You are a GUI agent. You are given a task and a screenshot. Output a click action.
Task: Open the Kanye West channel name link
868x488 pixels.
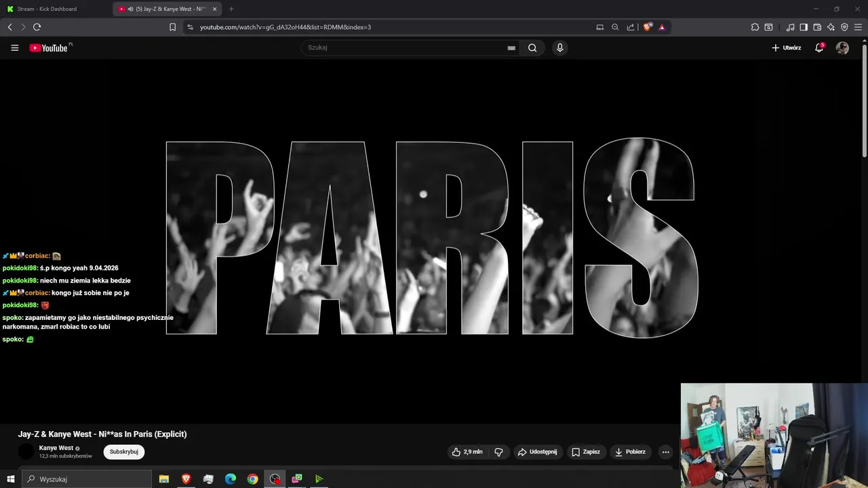(56, 448)
